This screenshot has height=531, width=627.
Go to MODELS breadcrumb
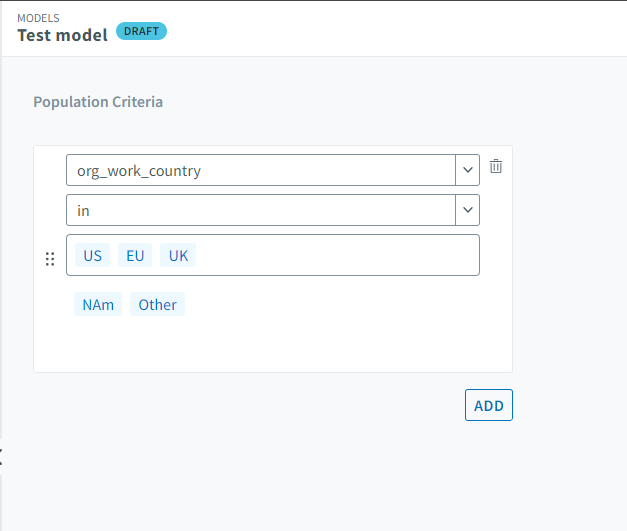pyautogui.click(x=37, y=17)
